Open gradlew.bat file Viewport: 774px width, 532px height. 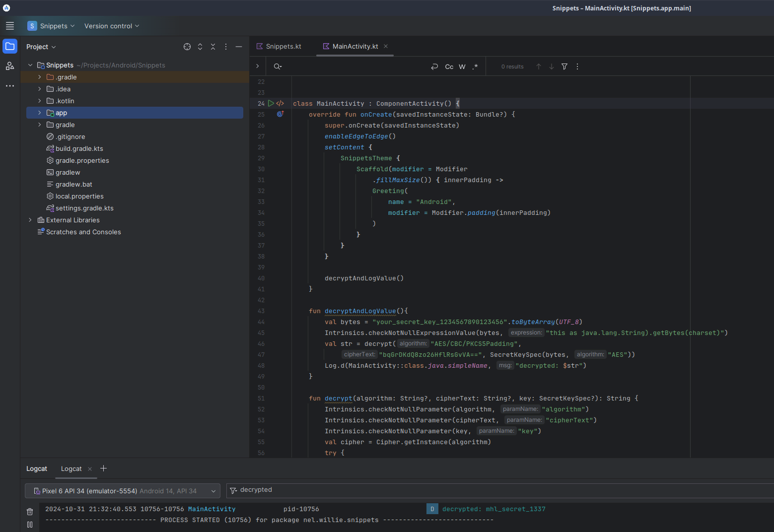73,184
